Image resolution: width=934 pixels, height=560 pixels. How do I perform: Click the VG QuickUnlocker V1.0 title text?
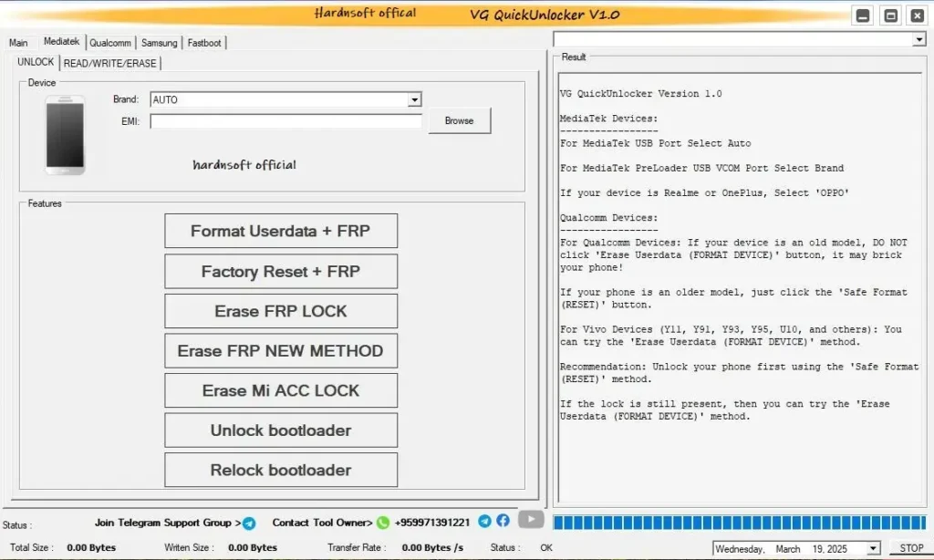click(x=545, y=15)
